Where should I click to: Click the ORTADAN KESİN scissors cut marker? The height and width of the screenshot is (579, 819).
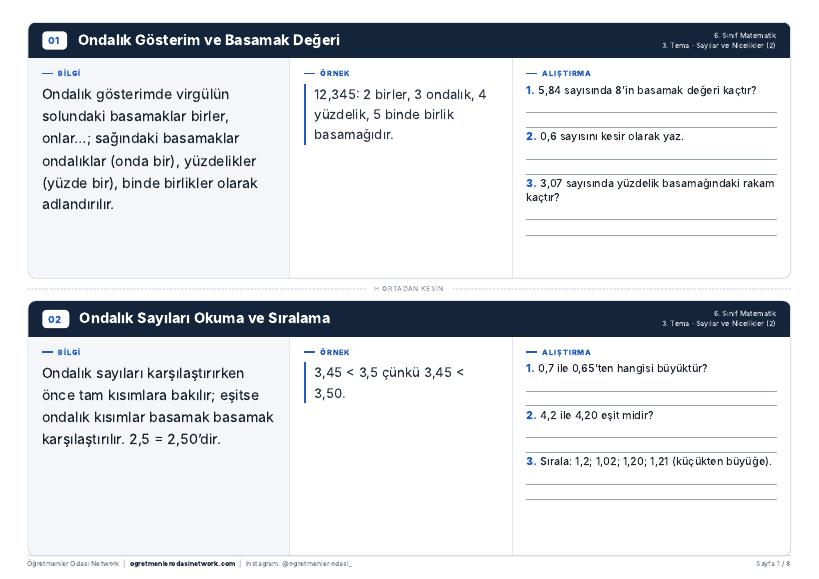409,289
